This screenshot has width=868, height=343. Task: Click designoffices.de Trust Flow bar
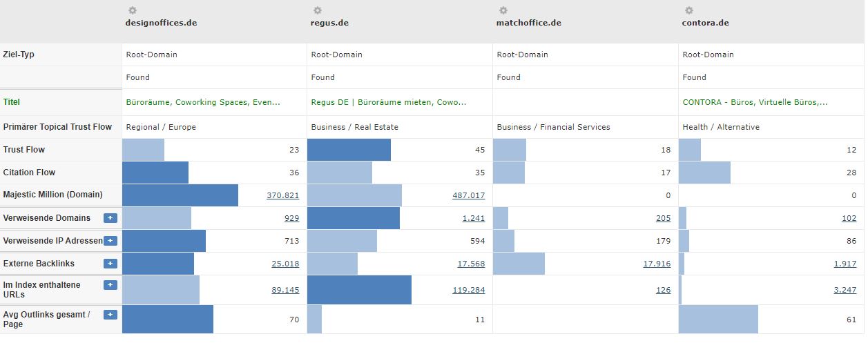144,150
